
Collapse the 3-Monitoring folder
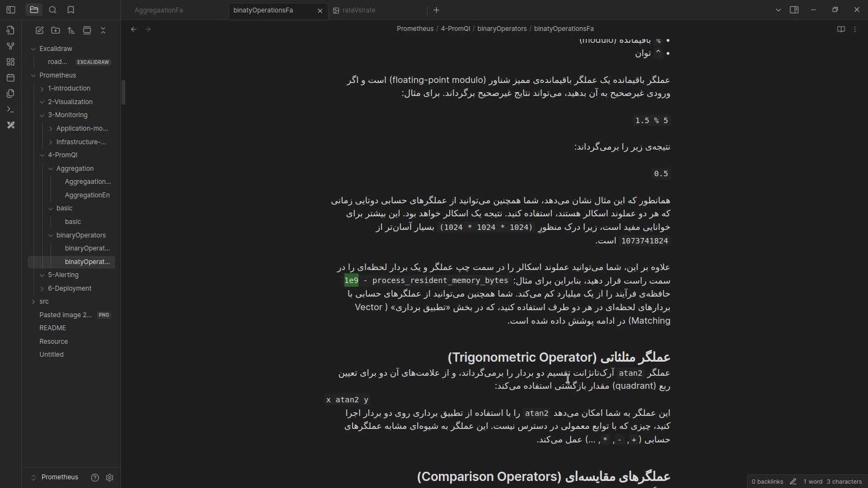click(x=42, y=115)
